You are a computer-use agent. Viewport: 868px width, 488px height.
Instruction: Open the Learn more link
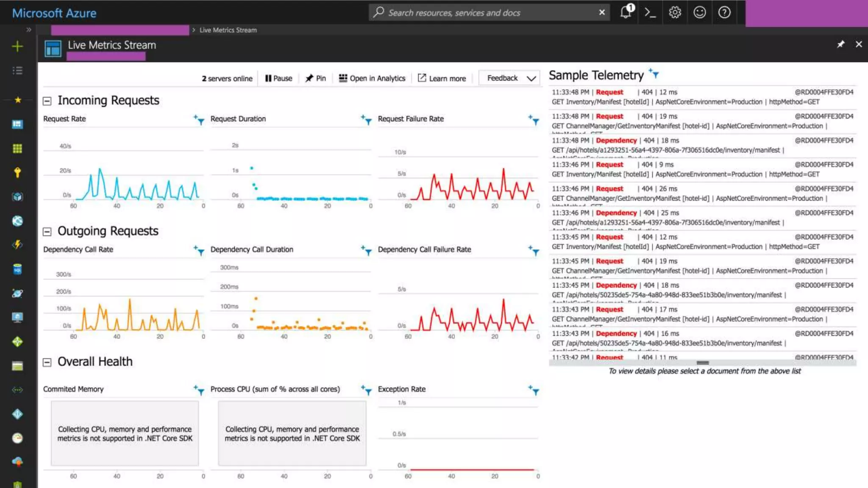(442, 78)
